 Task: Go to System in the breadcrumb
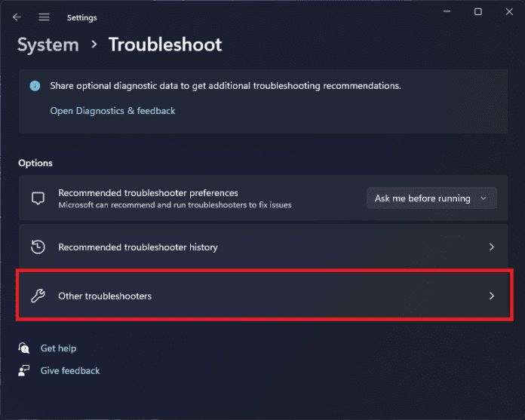tap(48, 44)
